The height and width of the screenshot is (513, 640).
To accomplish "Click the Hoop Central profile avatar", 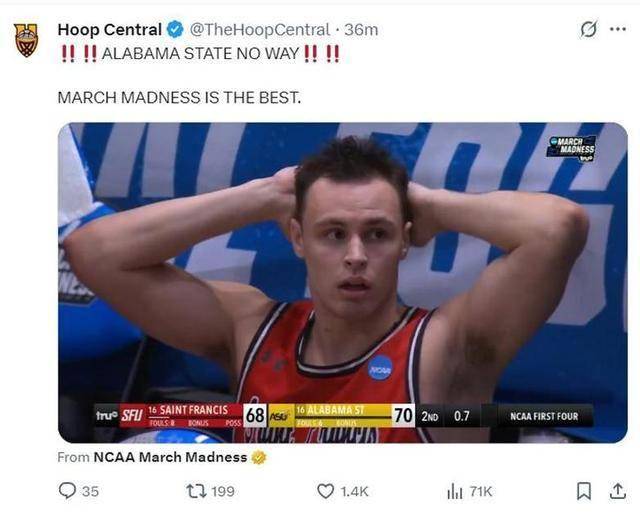I will coord(26,39).
